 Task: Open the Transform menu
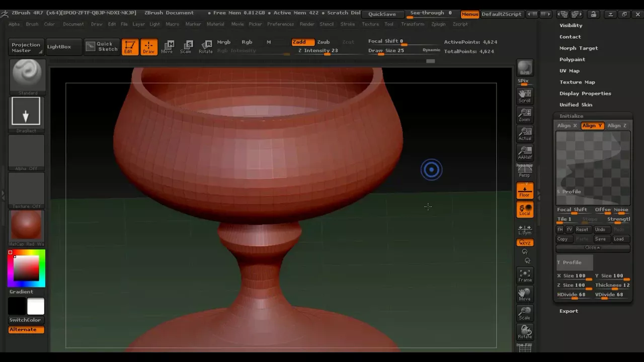click(x=413, y=24)
